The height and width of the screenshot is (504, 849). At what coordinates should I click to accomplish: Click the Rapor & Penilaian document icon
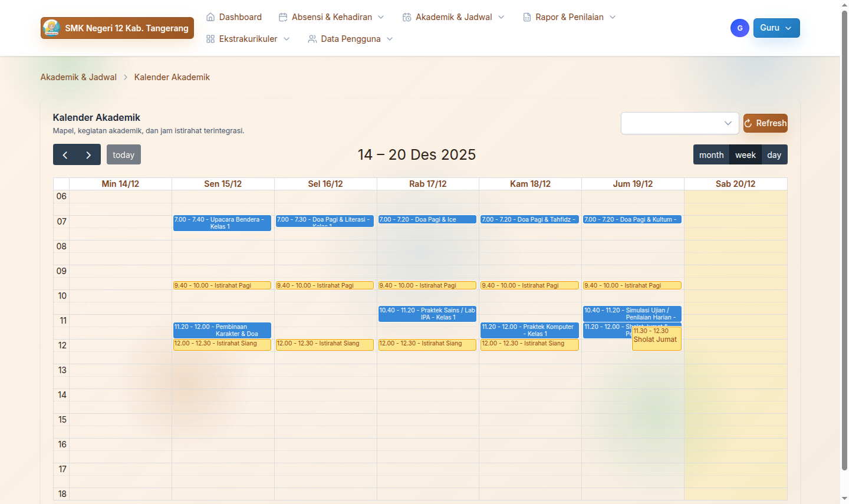click(527, 17)
